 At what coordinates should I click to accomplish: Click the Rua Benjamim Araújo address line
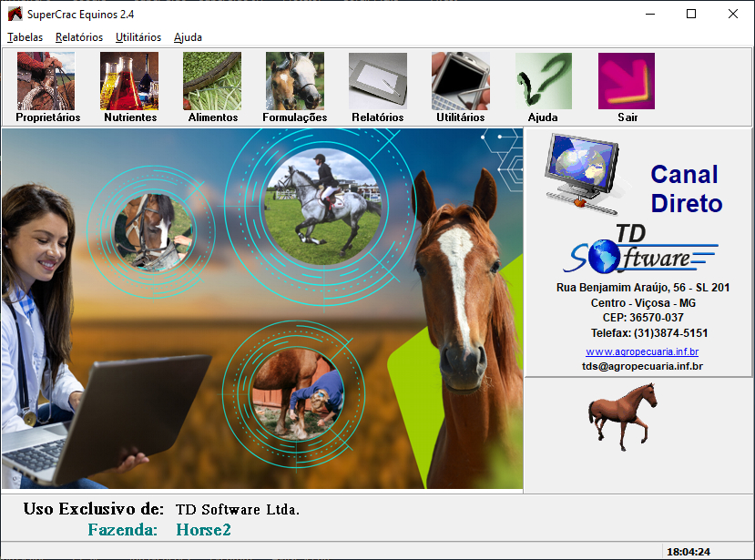point(643,288)
